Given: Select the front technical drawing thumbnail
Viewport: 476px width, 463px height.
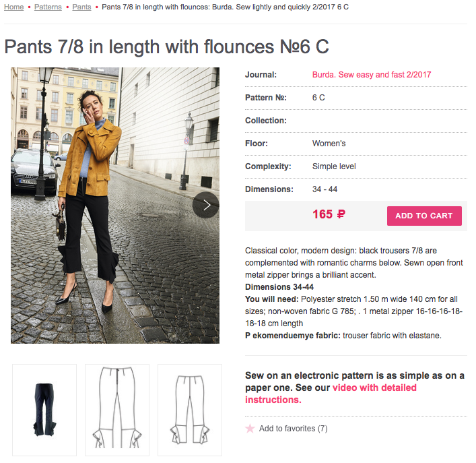Looking at the screenshot, I should pos(117,410).
